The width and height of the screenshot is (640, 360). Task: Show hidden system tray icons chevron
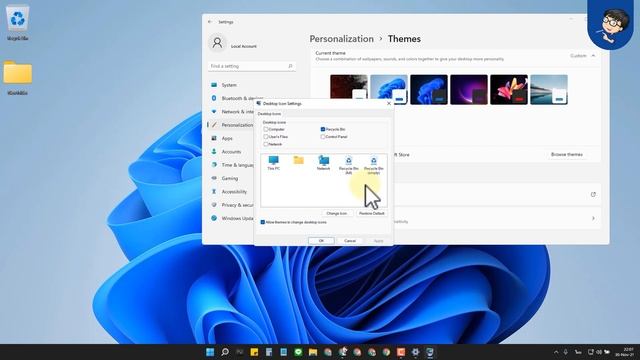(x=556, y=352)
